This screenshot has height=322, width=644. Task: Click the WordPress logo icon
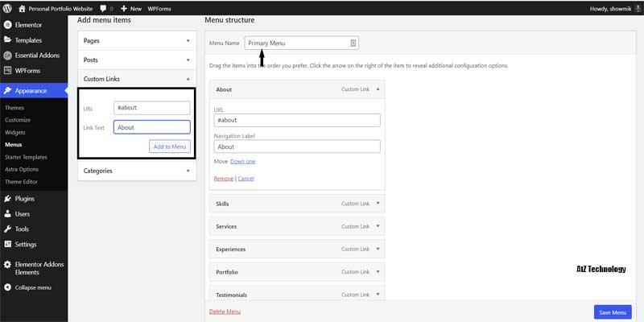(x=7, y=8)
